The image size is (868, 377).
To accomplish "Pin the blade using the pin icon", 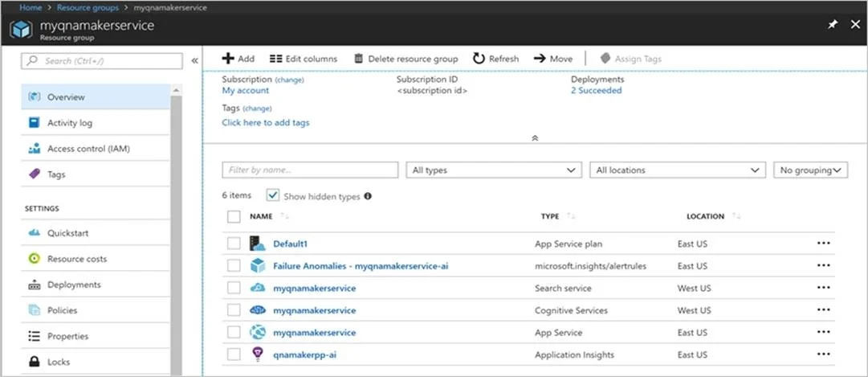I will pos(833,25).
